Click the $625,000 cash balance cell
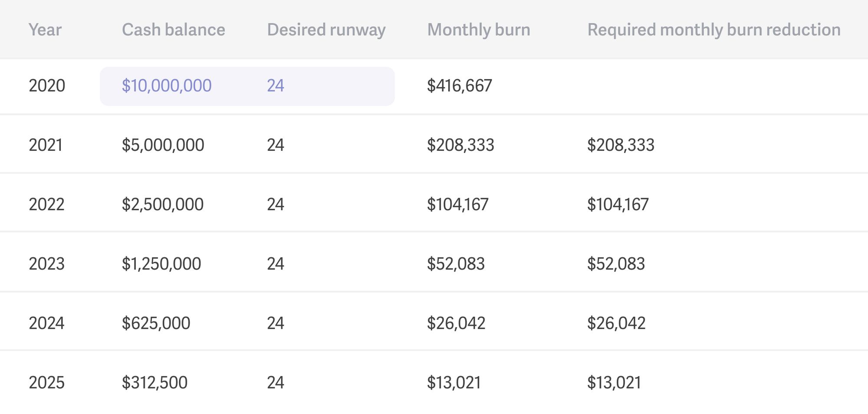Screen dimensions: 868x414 pos(156,323)
